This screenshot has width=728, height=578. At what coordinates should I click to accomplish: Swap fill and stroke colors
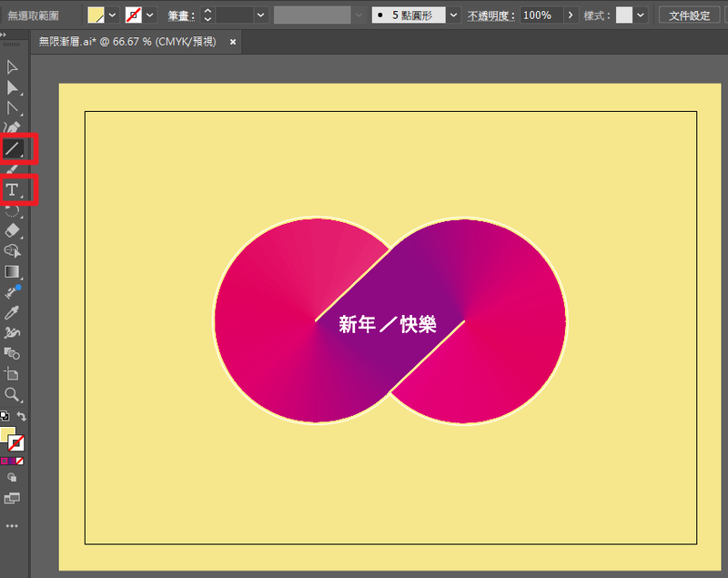click(22, 416)
